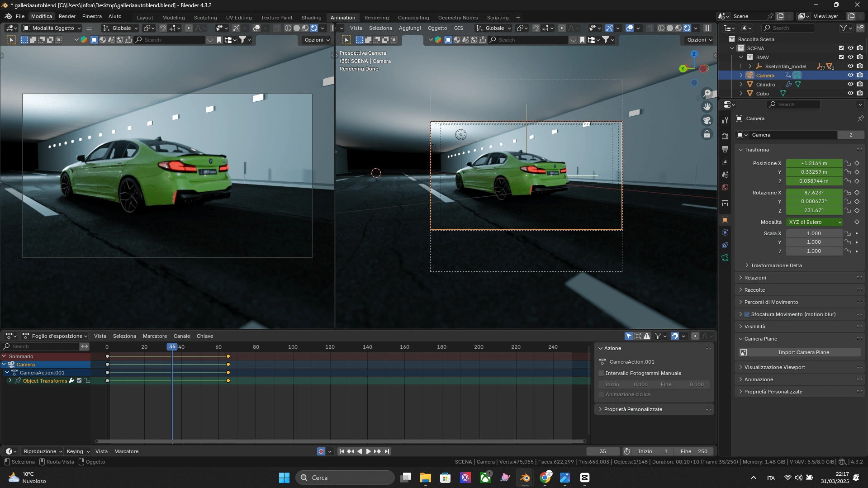Screen dimensions: 868x488
Task: Hide the Cilindro object in viewport
Action: point(850,85)
